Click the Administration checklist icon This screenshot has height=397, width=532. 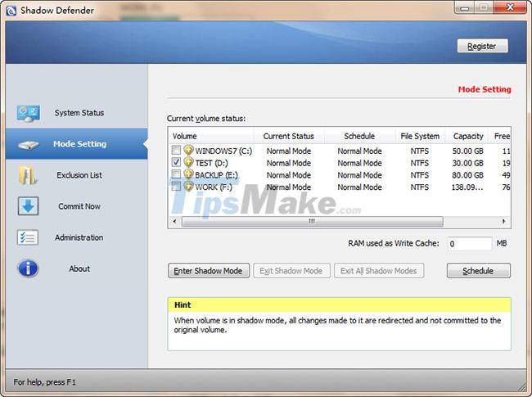28,237
